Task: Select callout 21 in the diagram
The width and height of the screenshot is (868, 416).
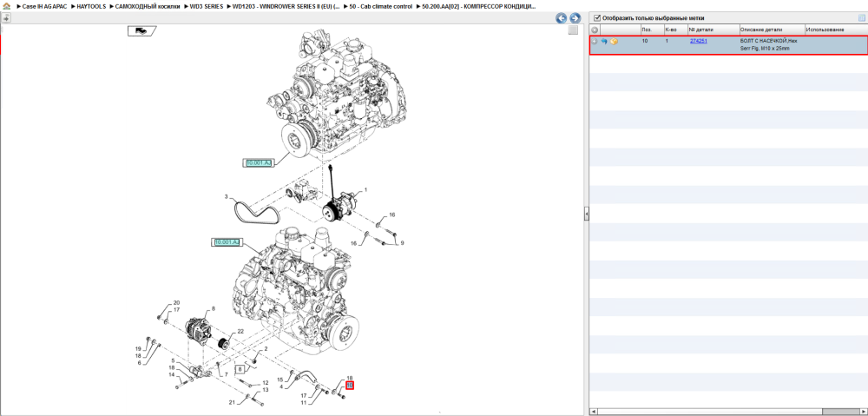Action: [x=233, y=402]
